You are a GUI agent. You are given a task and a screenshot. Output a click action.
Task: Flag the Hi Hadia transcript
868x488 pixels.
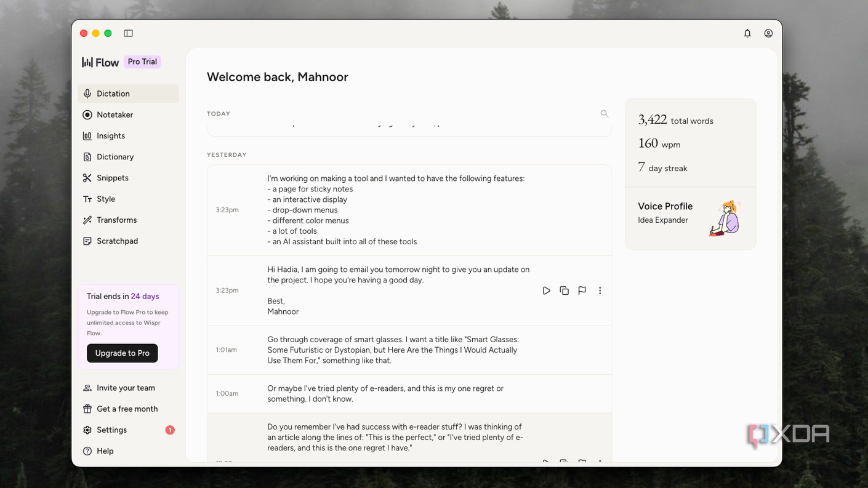(582, 290)
